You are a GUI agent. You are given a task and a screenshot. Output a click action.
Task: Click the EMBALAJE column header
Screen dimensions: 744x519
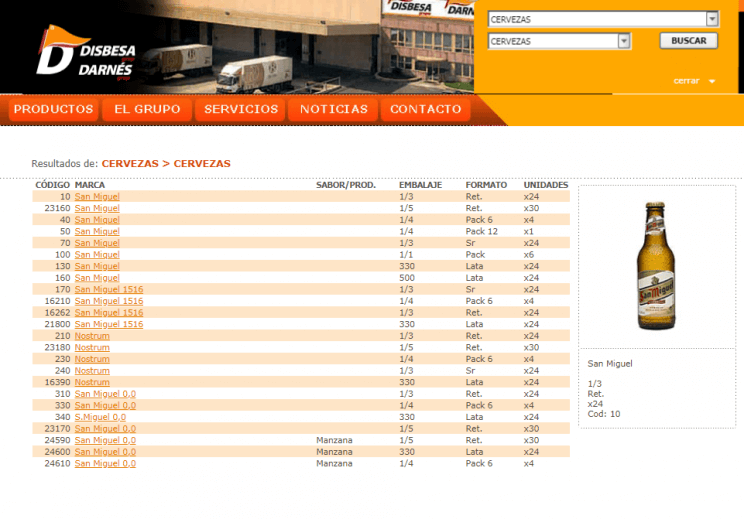[x=420, y=185]
